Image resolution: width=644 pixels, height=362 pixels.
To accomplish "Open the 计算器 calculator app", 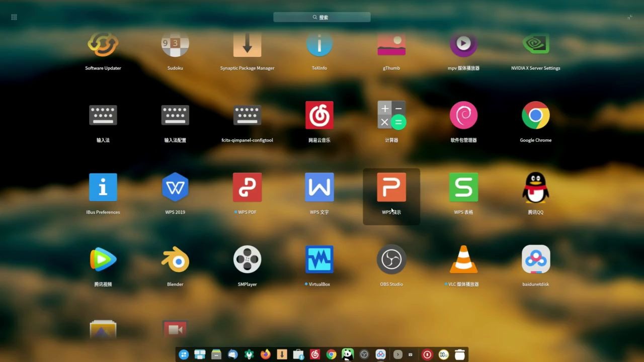I will (x=391, y=116).
